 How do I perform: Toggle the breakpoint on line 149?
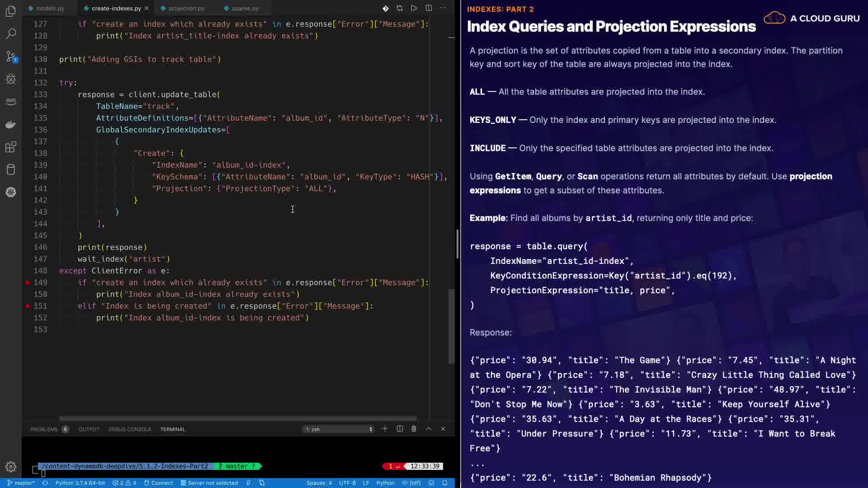click(x=28, y=282)
